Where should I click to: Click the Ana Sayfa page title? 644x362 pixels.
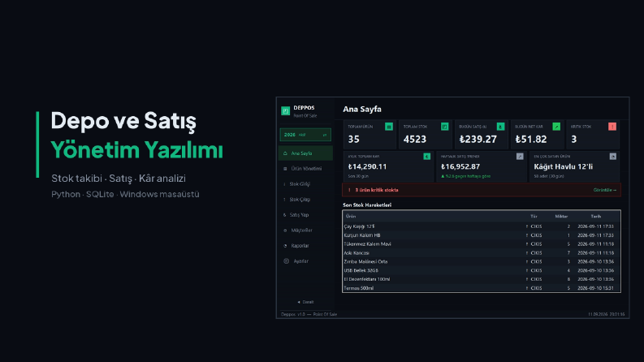362,110
